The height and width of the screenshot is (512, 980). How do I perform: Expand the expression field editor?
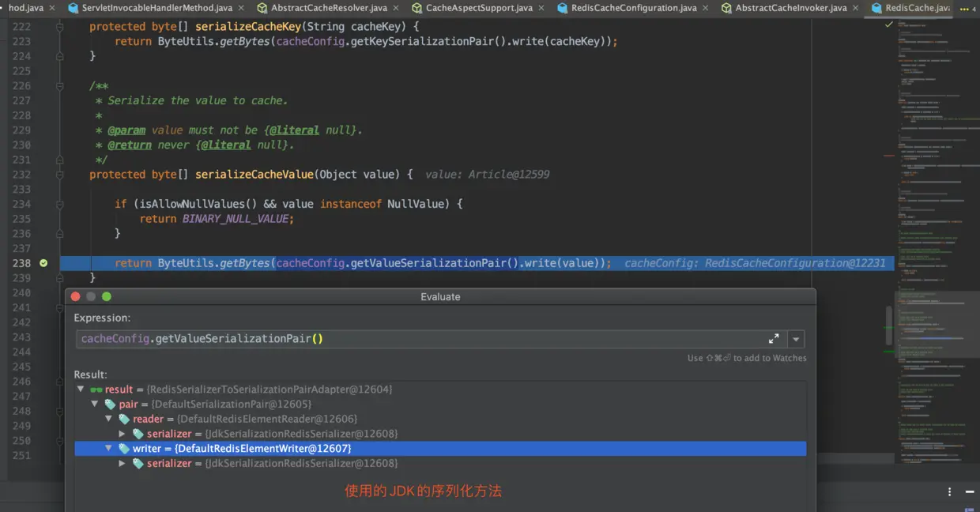coord(774,339)
